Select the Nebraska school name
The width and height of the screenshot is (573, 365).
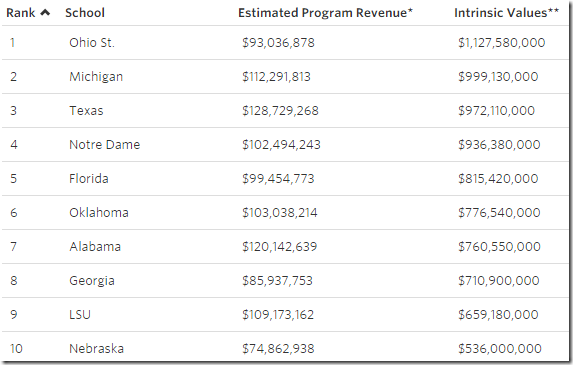pyautogui.click(x=96, y=349)
